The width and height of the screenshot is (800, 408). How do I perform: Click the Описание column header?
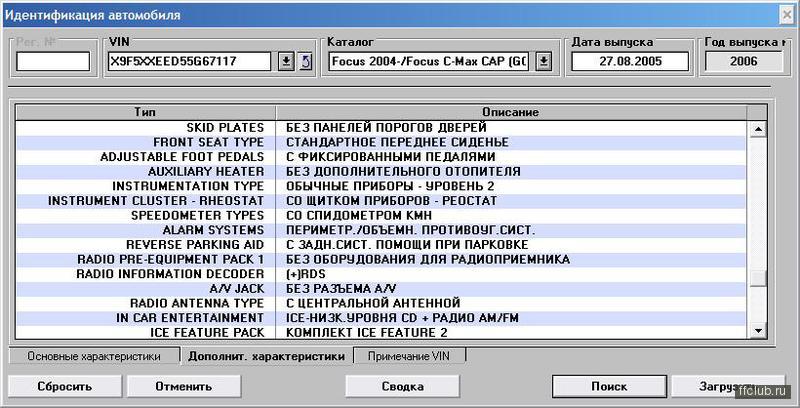point(511,112)
